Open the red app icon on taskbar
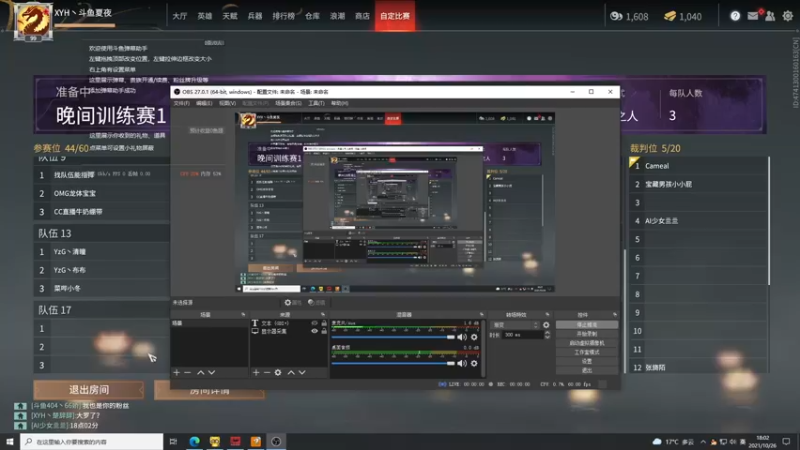800x450 pixels. [235, 441]
